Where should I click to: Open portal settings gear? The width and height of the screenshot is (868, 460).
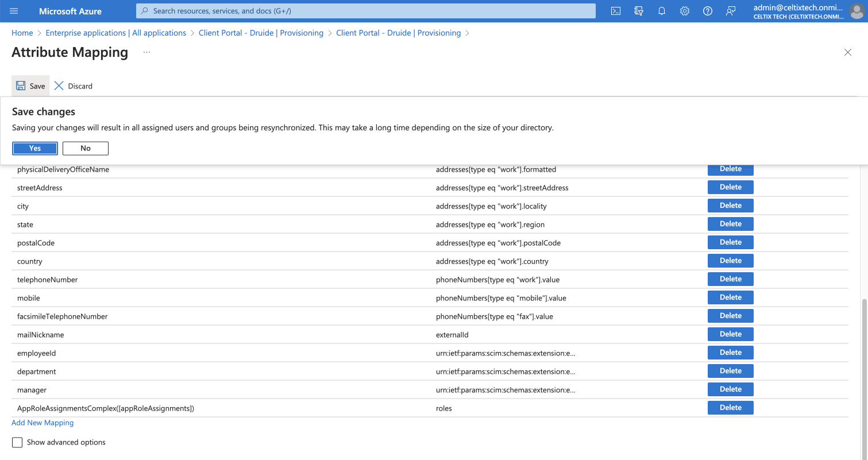[685, 11]
